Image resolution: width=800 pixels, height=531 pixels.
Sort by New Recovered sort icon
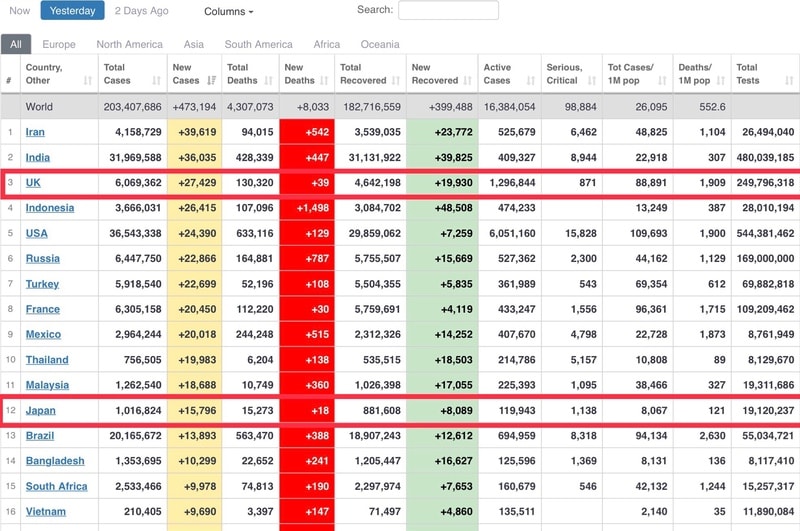point(468,81)
